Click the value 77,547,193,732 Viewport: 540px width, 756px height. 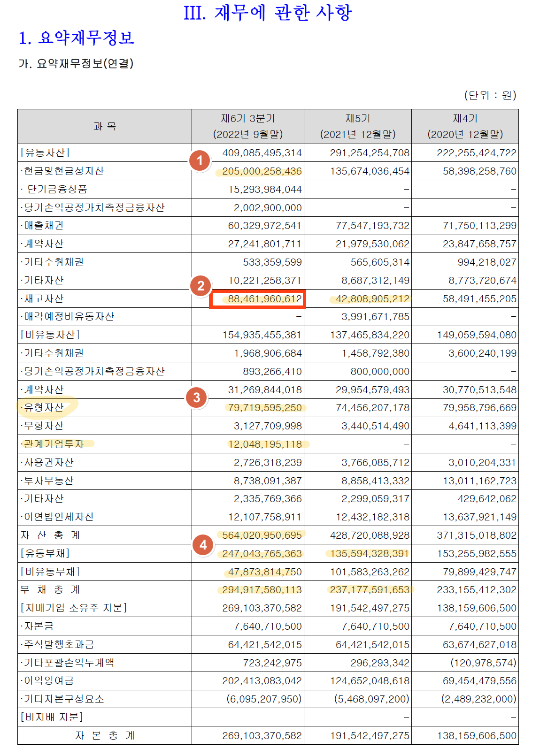372,226
